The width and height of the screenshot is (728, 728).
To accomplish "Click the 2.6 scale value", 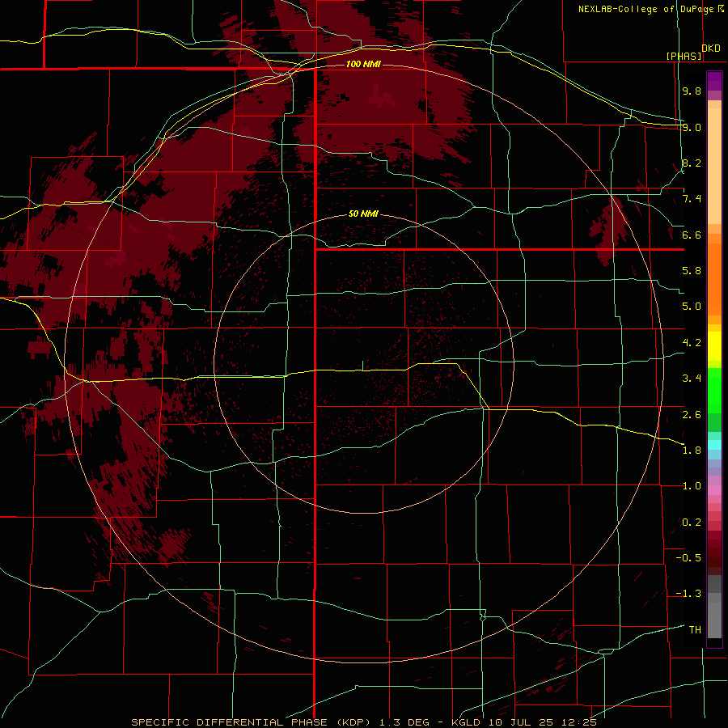I will (692, 414).
